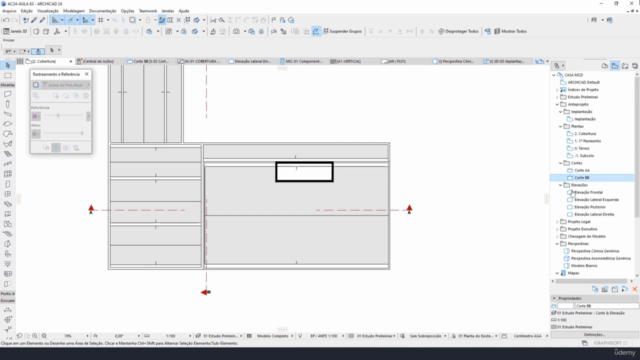Click the Mostrar Todos button
The height and width of the screenshot is (360, 640).
tap(510, 31)
